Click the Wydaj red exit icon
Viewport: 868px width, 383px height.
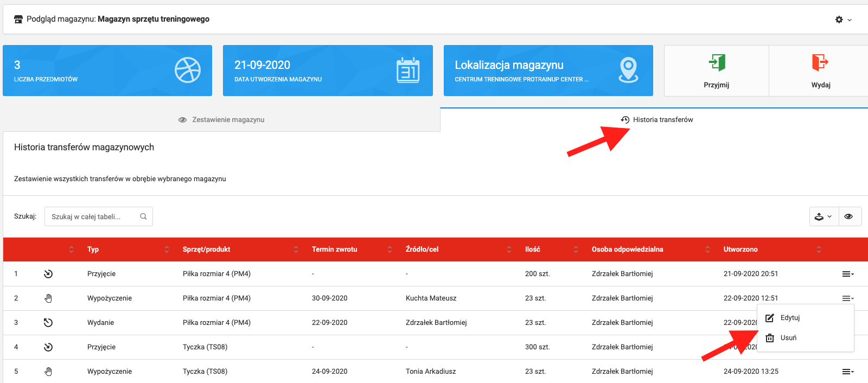(x=820, y=63)
